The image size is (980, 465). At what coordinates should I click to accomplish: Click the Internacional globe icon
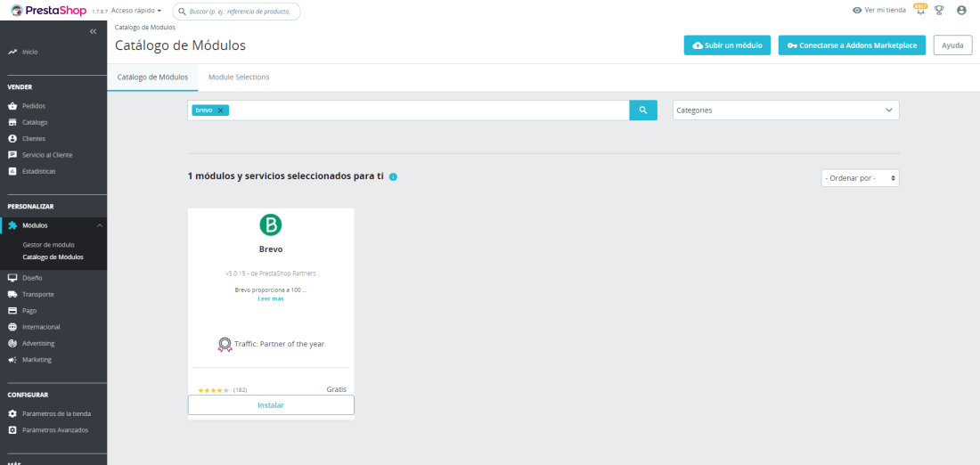(x=12, y=327)
